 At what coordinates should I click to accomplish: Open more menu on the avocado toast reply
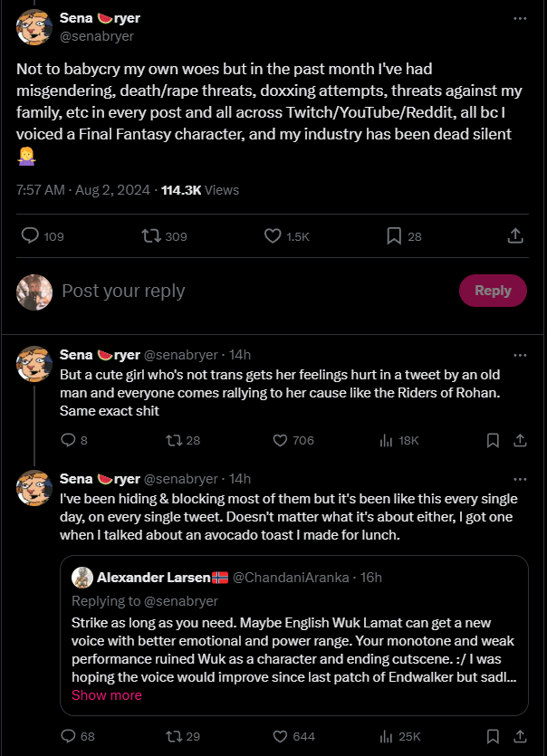tap(520, 479)
